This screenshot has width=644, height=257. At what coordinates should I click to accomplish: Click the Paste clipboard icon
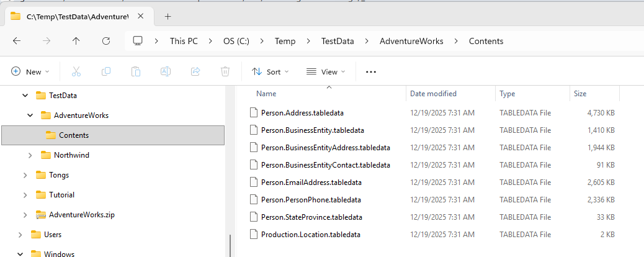(x=136, y=71)
